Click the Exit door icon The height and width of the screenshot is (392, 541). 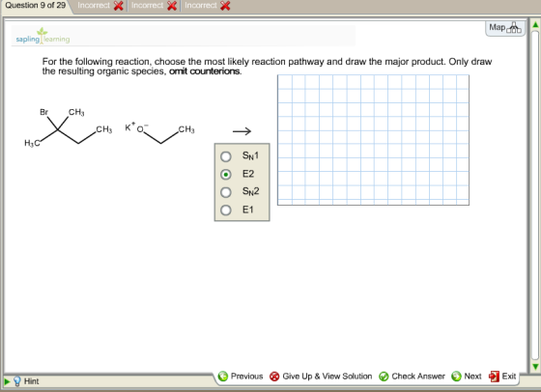494,377
